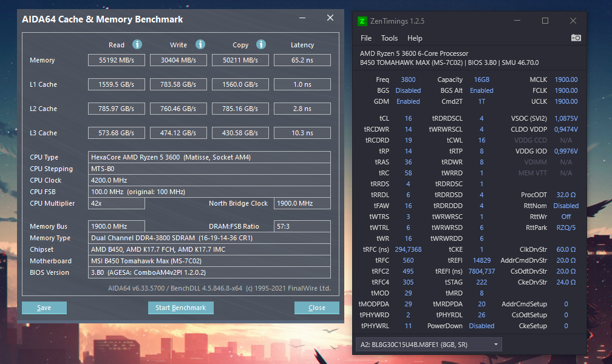Click the Memory Latency value 65.2 ns
This screenshot has width=612, height=364.
(x=302, y=60)
